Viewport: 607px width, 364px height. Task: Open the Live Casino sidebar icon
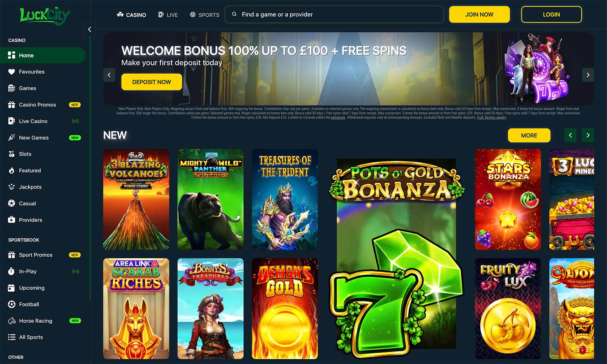pos(11,121)
